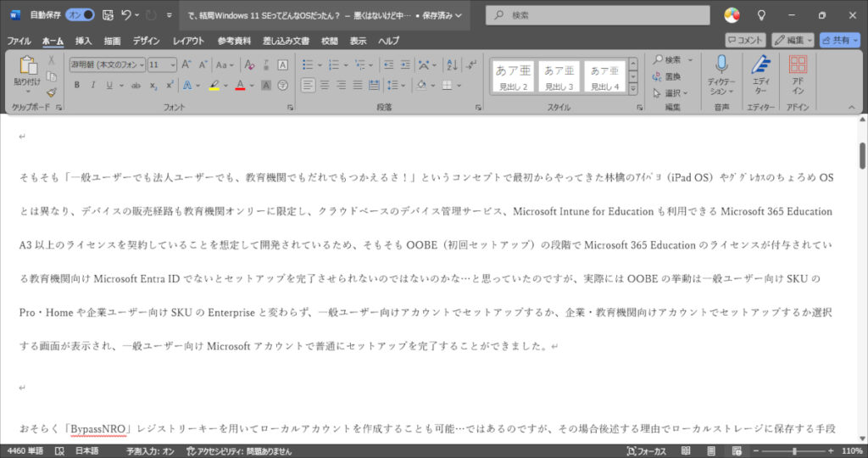Click the Share (共有) button
Screen dimensions: 868x458
[x=839, y=40]
